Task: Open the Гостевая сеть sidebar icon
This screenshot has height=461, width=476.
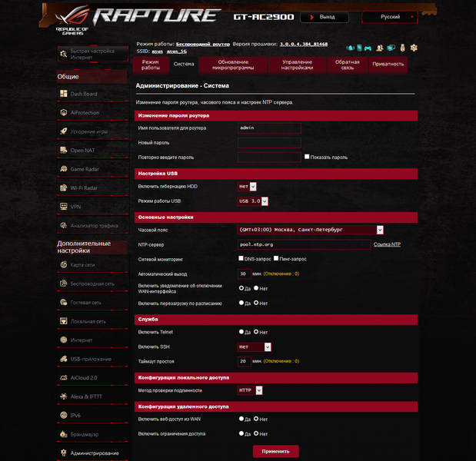Action: [x=64, y=303]
